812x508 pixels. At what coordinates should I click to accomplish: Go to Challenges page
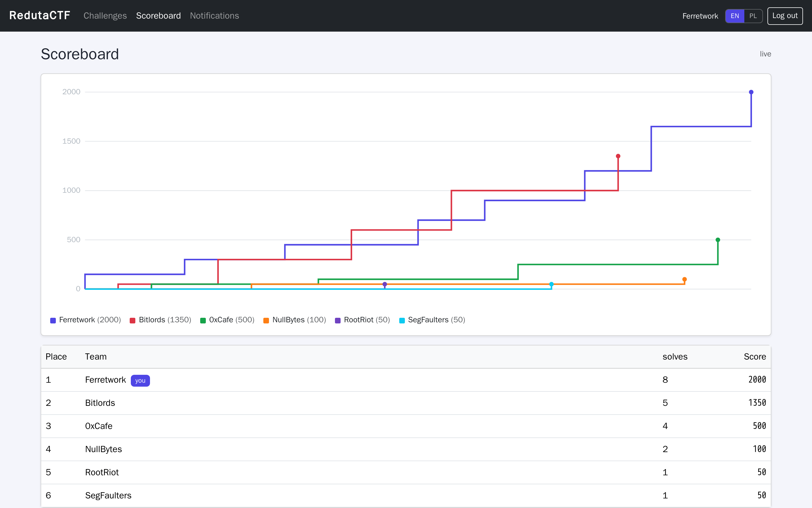point(105,16)
